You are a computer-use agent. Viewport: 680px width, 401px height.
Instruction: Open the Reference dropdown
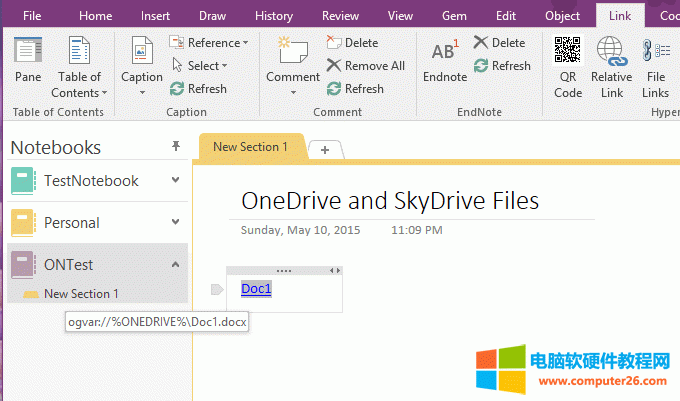coord(207,42)
